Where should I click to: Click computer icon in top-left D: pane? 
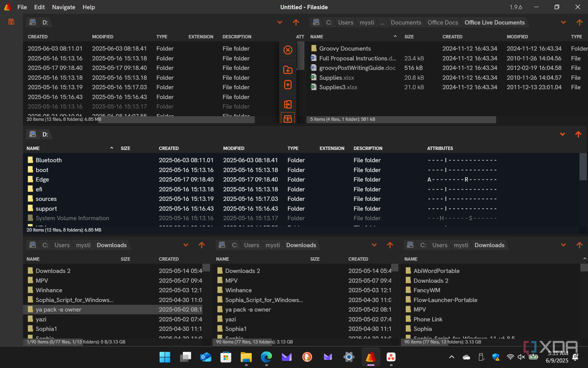click(32, 22)
